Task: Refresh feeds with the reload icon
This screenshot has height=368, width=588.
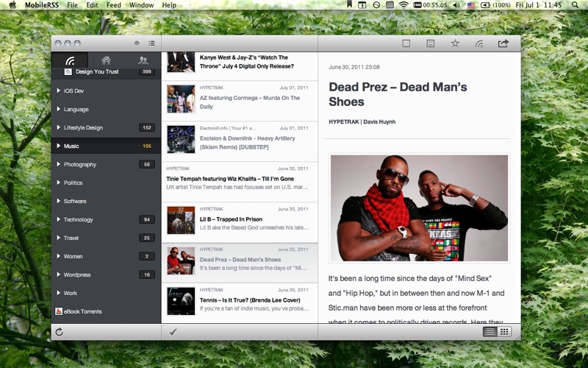Action: coord(60,332)
